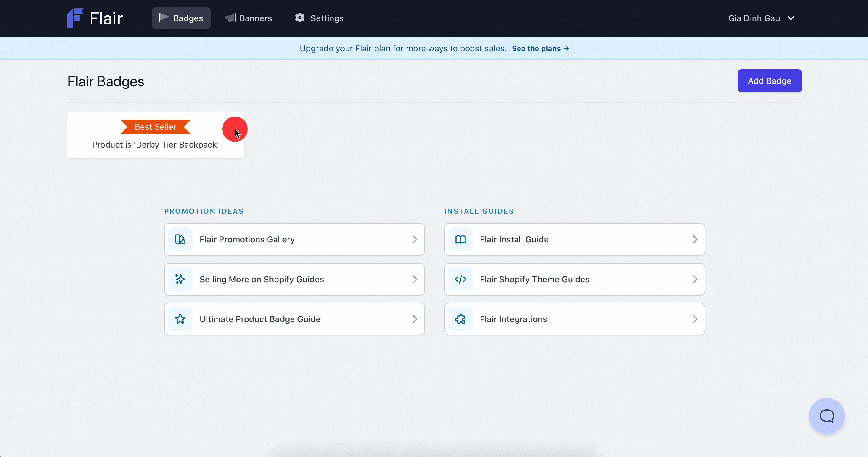The width and height of the screenshot is (868, 457).
Task: Open the chat support bubble
Action: 827,416
